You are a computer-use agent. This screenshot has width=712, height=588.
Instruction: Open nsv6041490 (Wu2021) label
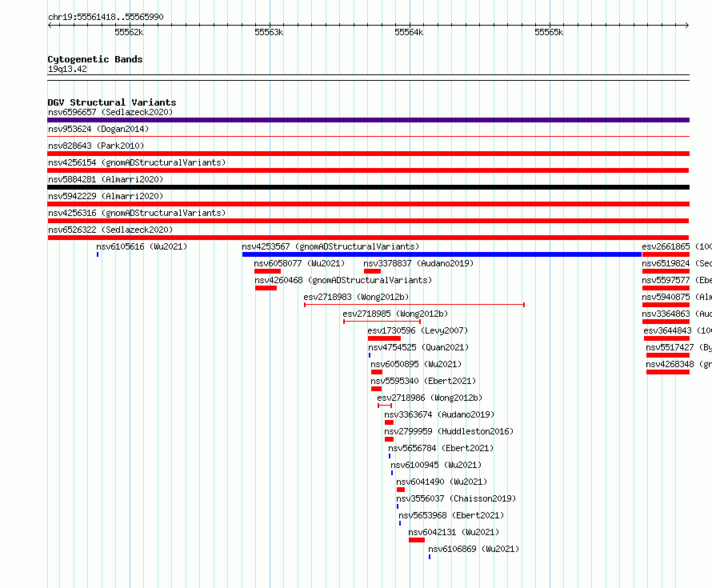click(x=442, y=482)
